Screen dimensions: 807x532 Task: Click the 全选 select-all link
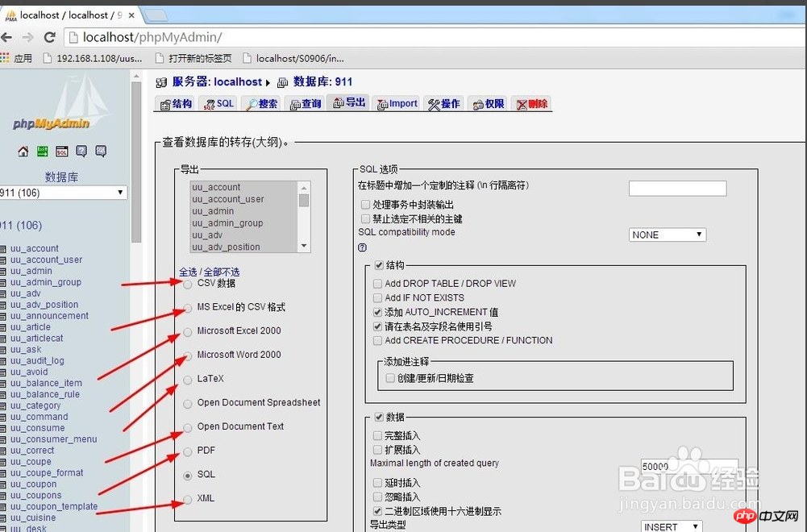pyautogui.click(x=188, y=272)
